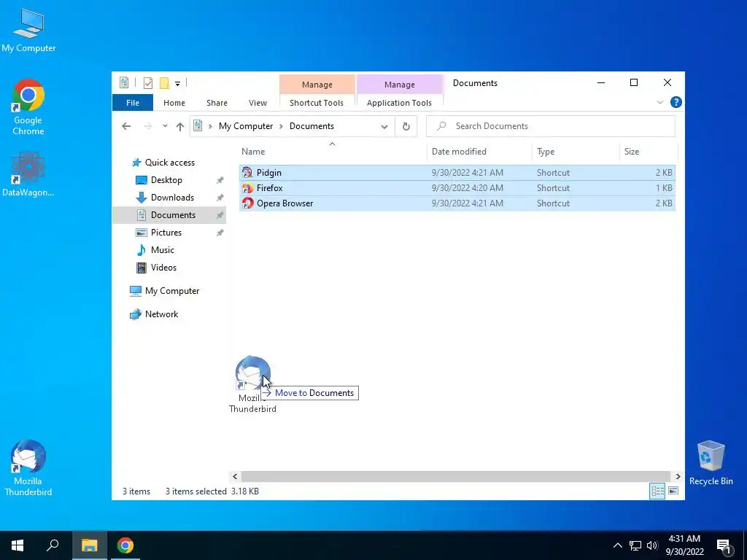747x560 pixels.
Task: Click right arrow of horizontal scrollbar
Action: [678, 476]
